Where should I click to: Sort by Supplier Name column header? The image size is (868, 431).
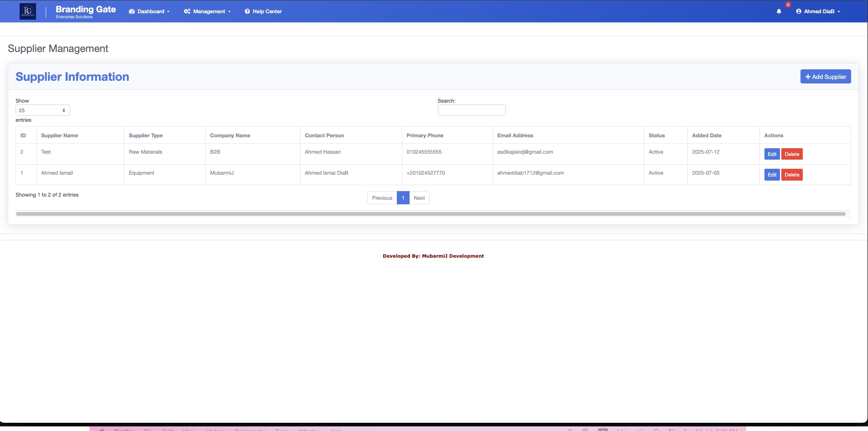coord(60,135)
